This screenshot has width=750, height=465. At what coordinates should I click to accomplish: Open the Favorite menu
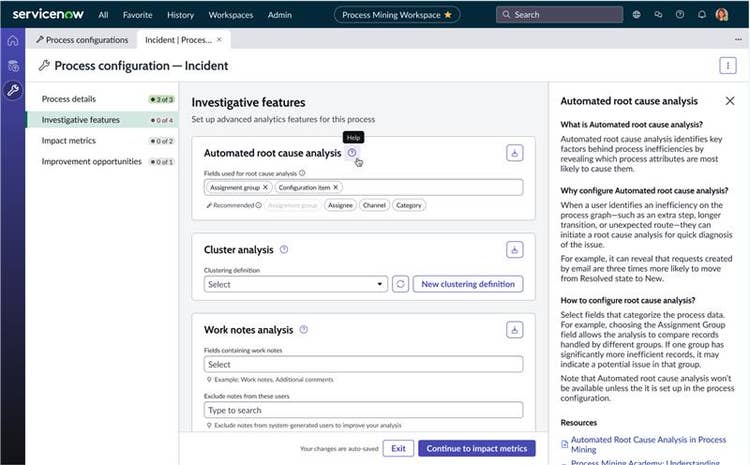coord(137,15)
